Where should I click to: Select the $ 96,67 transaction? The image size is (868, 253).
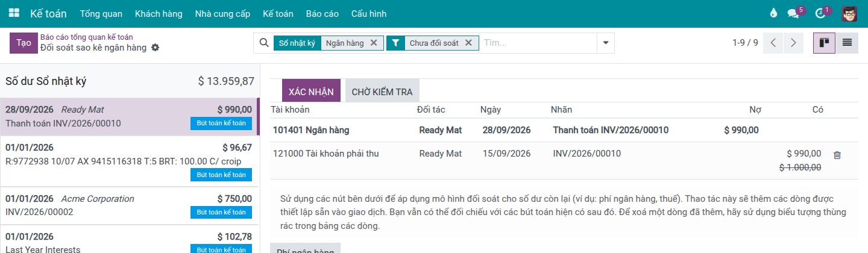(x=130, y=161)
